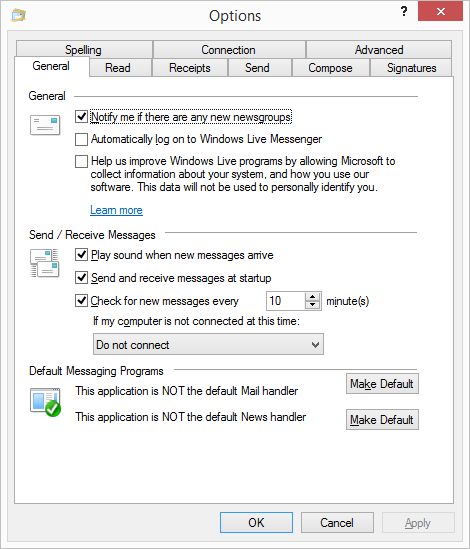
Task: Click the Send/Receive Messages envelopes icon
Action: [44, 263]
